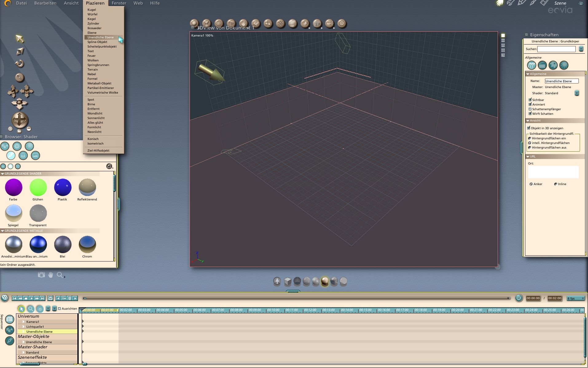Open the Shader browser pen-nib tab icon

[x=11, y=156]
